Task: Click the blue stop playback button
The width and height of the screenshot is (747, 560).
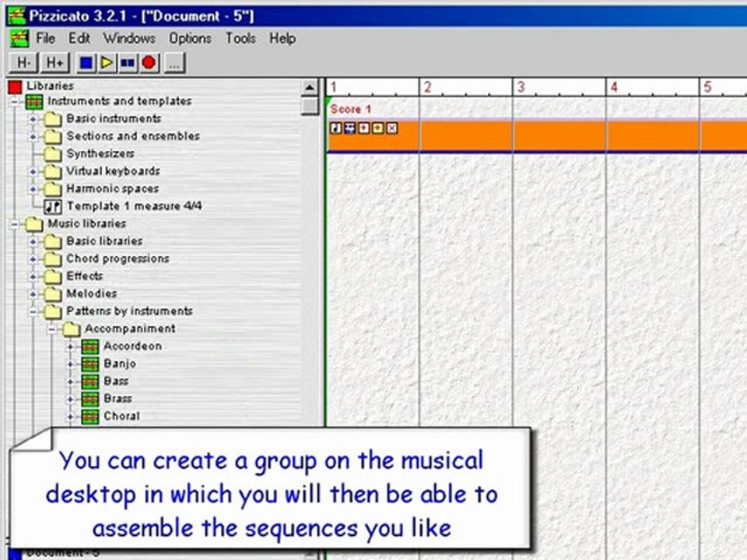Action: click(x=86, y=63)
